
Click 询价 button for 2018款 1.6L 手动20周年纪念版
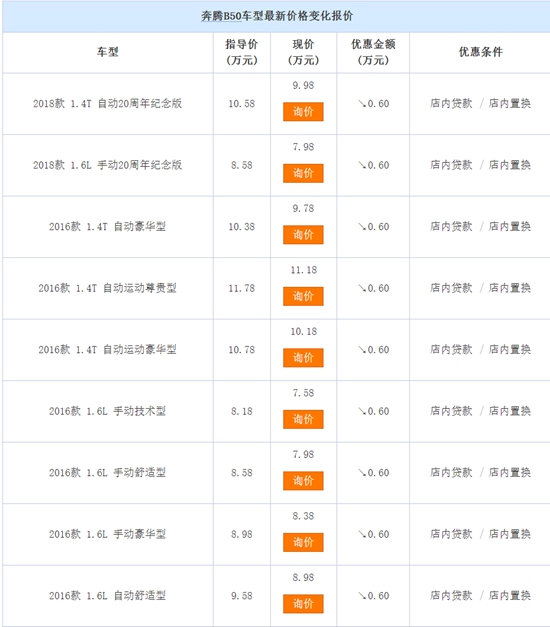pos(303,174)
